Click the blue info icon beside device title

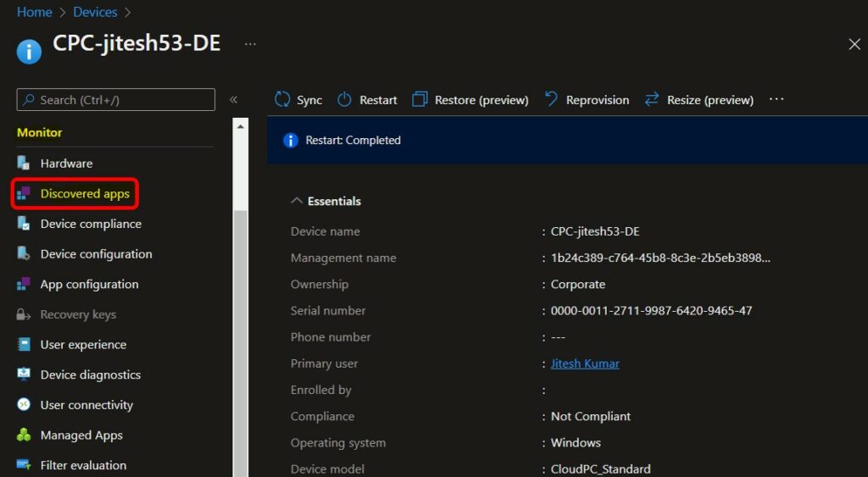point(29,52)
